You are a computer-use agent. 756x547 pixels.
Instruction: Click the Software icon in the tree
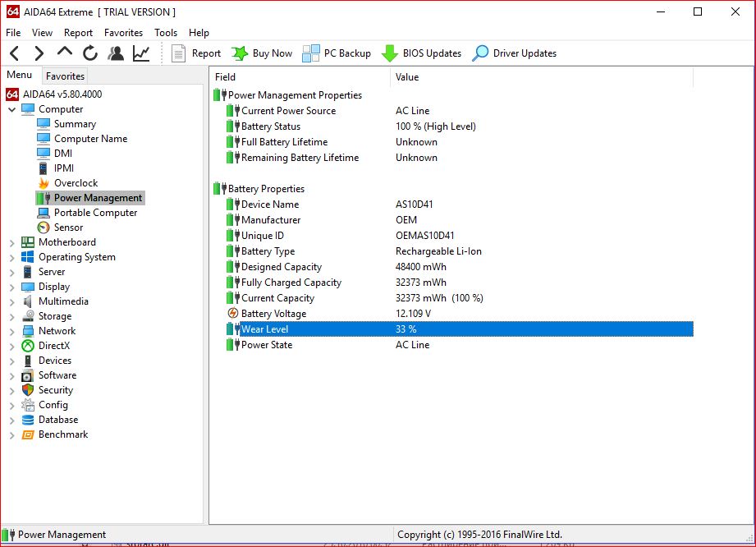pos(28,375)
